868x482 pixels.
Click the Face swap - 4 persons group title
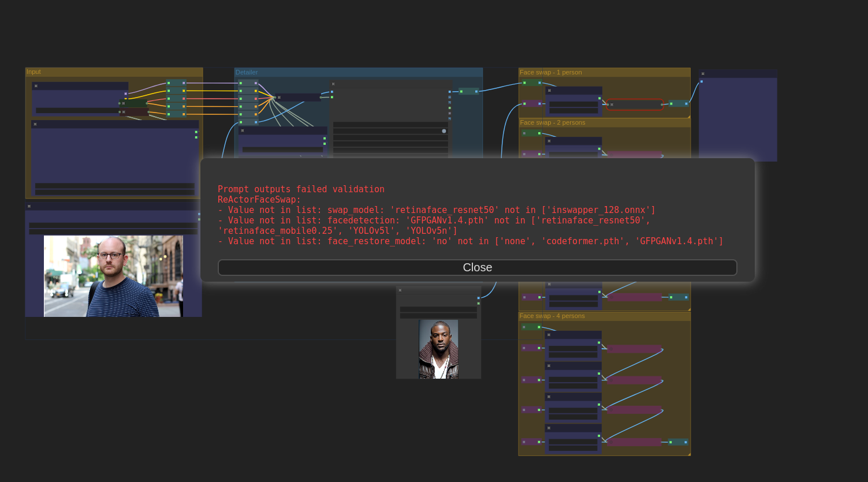pyautogui.click(x=552, y=316)
